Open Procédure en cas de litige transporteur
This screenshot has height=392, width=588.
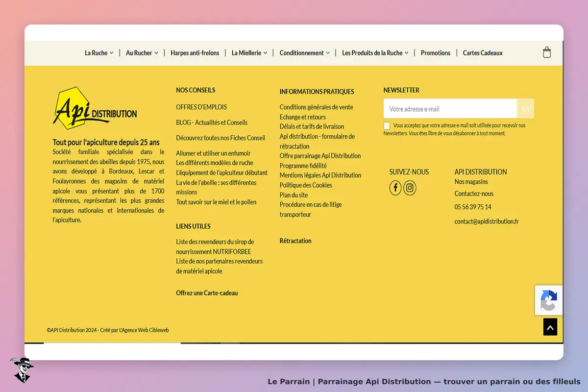pyautogui.click(x=311, y=209)
